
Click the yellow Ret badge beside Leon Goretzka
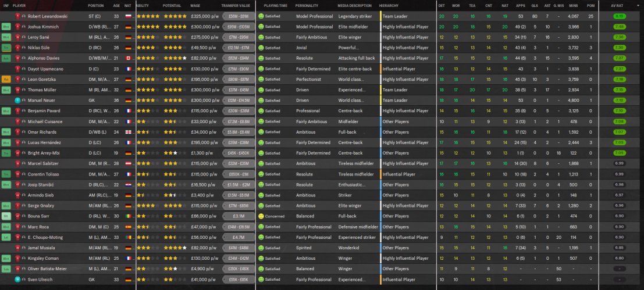point(6,79)
